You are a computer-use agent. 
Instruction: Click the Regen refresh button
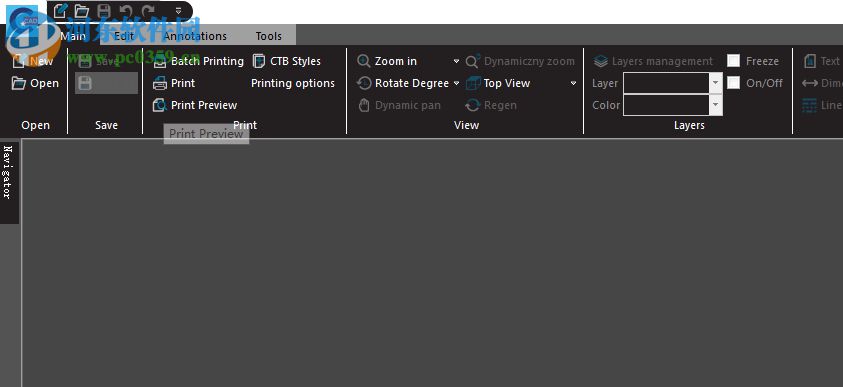point(491,105)
